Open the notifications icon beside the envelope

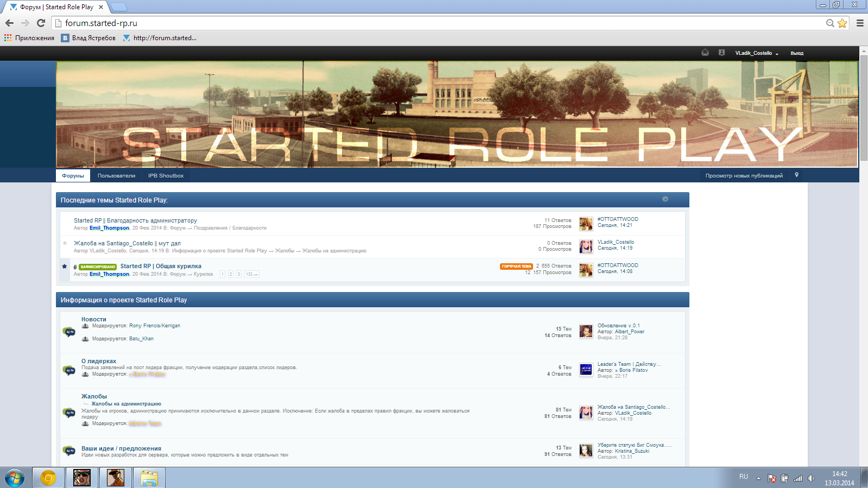(x=721, y=53)
